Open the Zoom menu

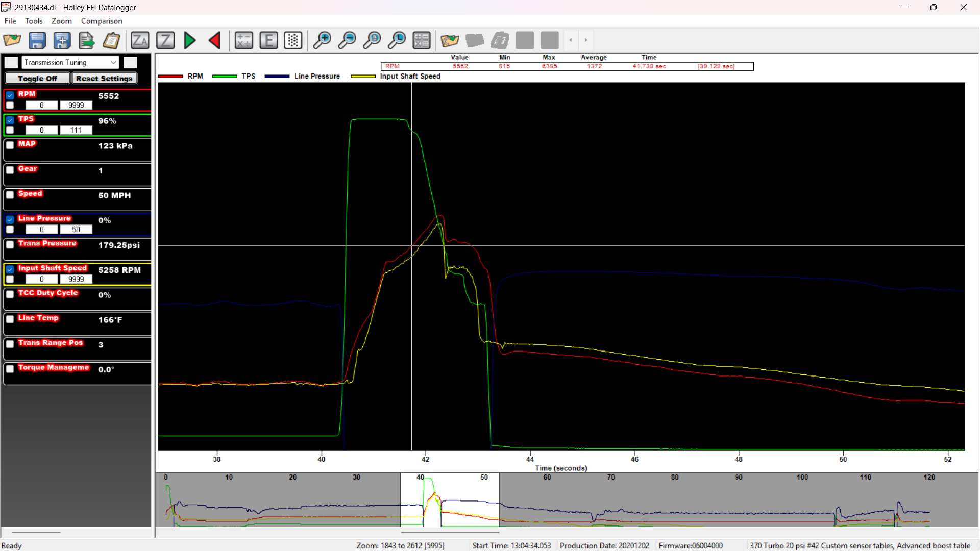tap(62, 21)
